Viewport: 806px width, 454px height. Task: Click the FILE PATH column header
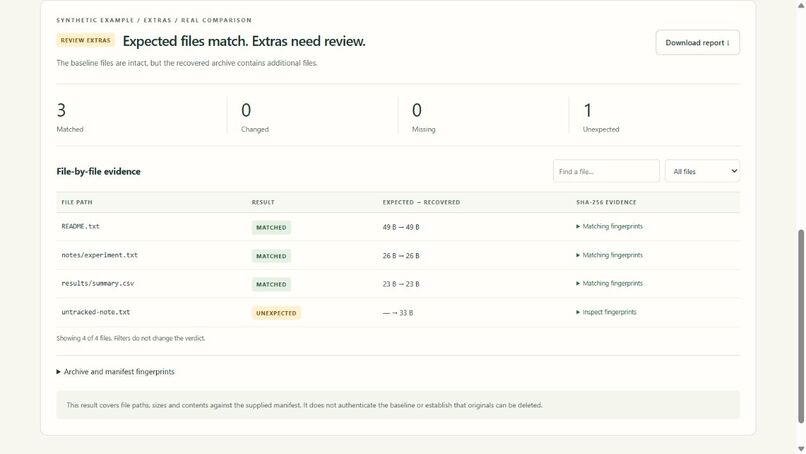tap(77, 202)
